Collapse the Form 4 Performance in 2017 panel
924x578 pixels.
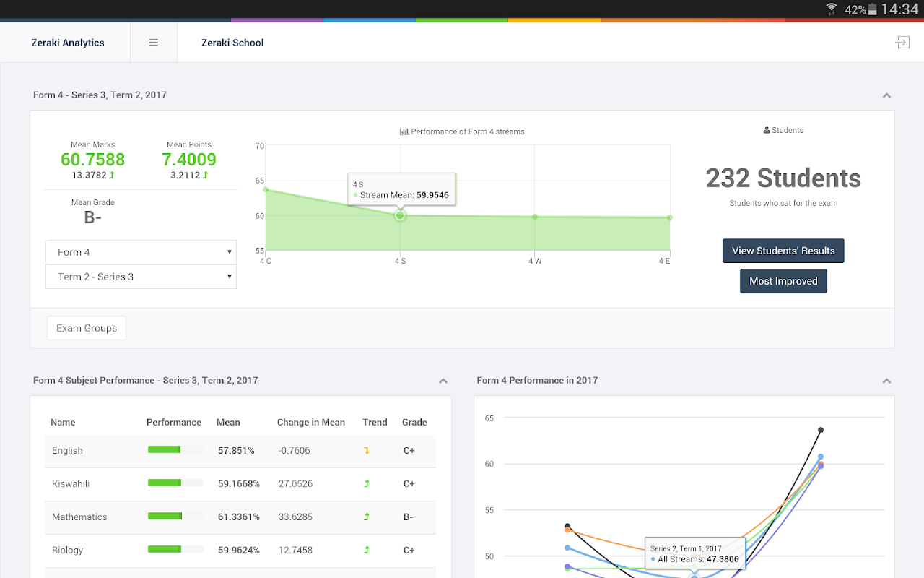886,381
